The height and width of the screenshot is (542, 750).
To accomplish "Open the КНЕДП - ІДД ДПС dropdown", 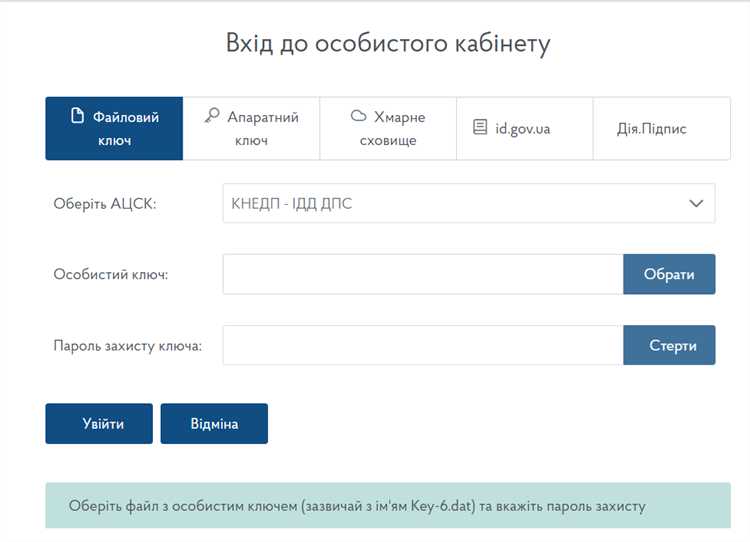I will pos(469,203).
